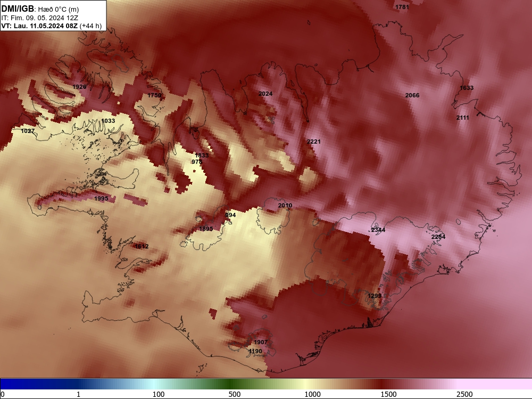
Task: Click the 'VT: Lau. 11.05.2024 08Z' valid time
Action: click(x=39, y=26)
